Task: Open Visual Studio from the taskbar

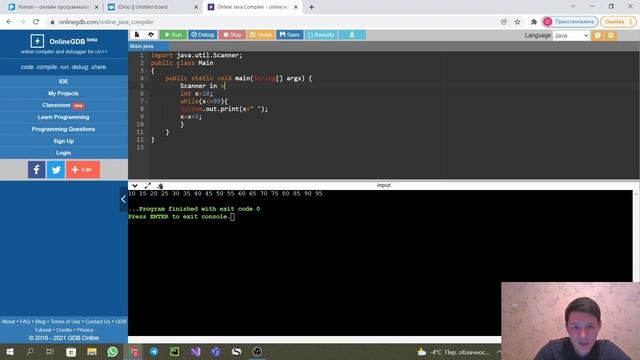Action: [196, 351]
